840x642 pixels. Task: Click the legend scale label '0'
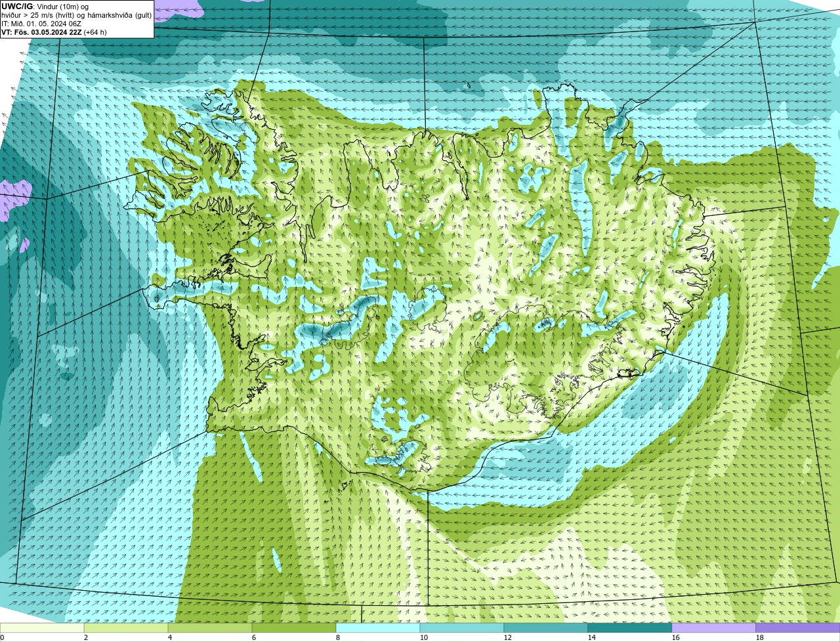(2, 637)
